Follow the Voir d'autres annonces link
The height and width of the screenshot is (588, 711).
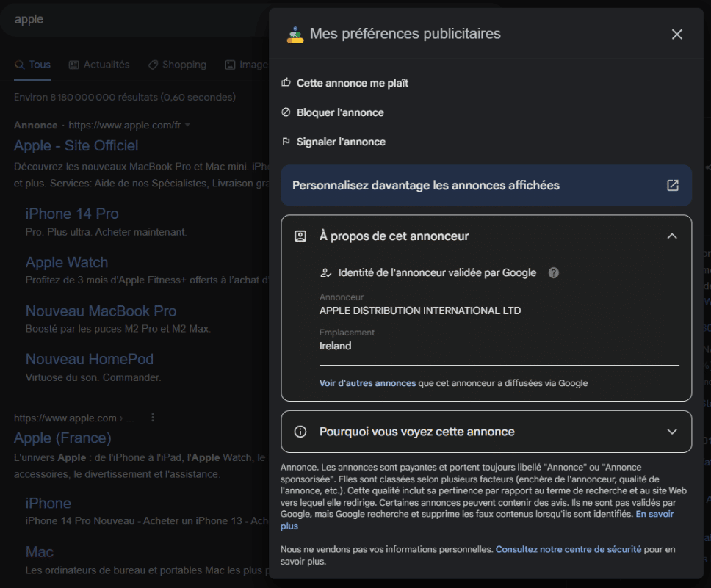[x=367, y=383]
